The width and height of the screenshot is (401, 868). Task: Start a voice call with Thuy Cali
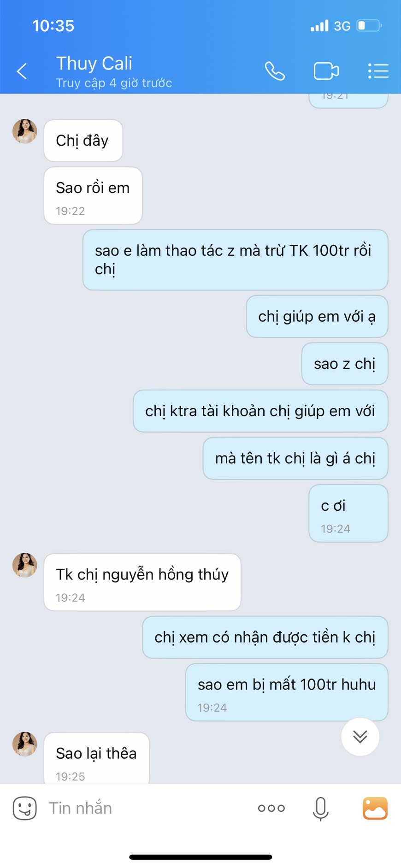275,71
